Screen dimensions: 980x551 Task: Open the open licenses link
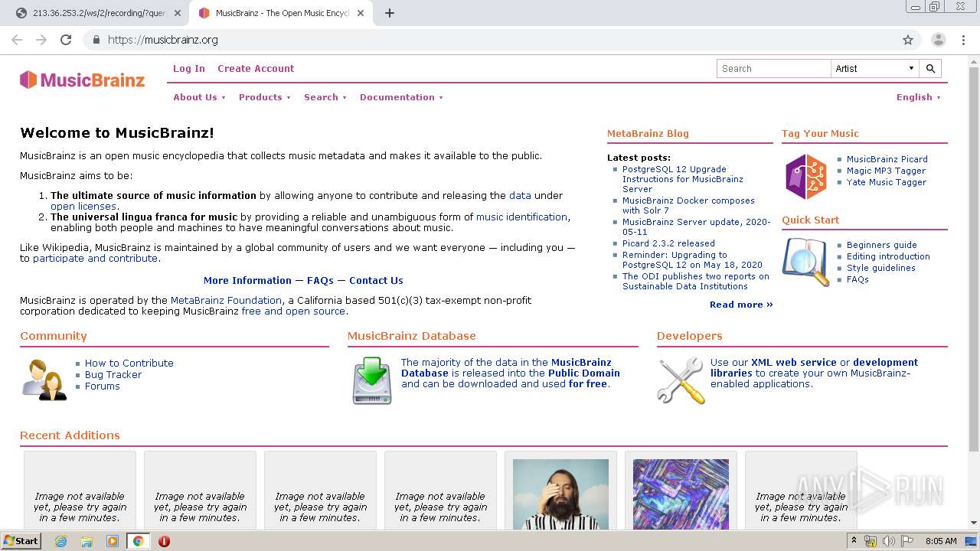(x=83, y=206)
